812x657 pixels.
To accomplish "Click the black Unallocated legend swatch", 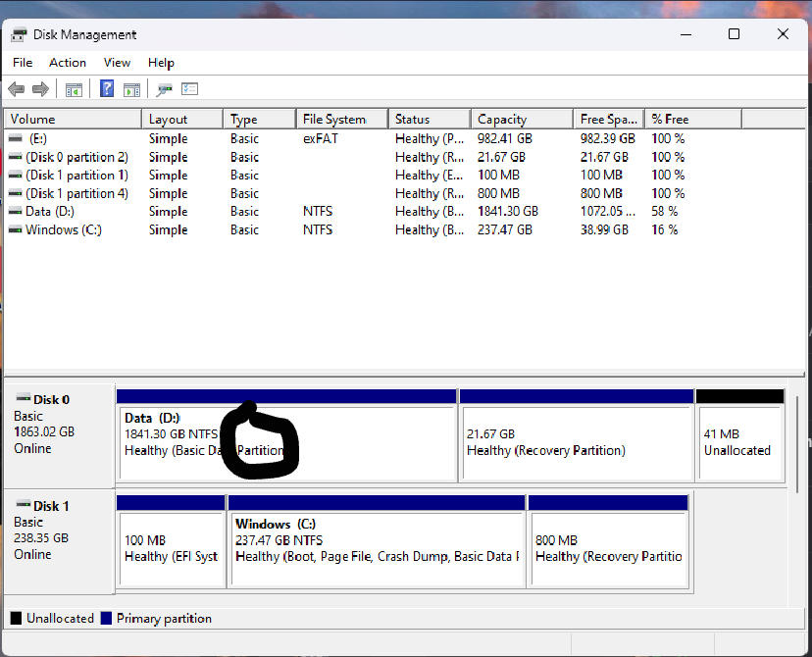I will pyautogui.click(x=16, y=618).
